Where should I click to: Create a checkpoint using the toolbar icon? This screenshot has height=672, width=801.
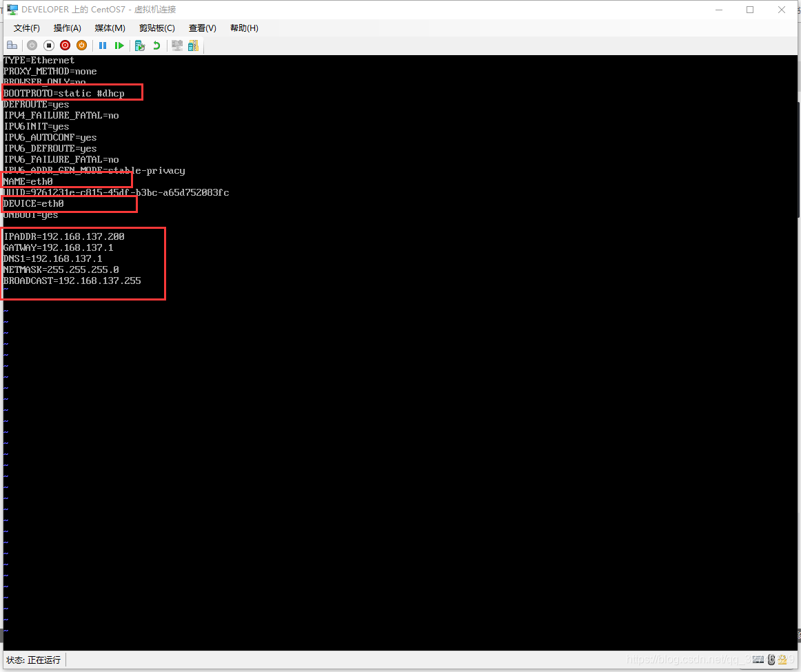pos(140,45)
